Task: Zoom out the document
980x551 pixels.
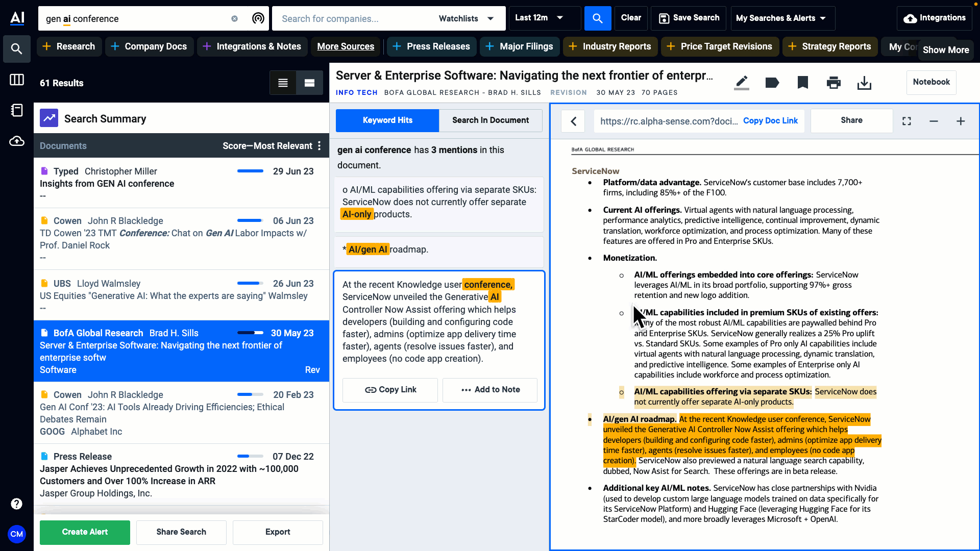Action: coord(934,121)
